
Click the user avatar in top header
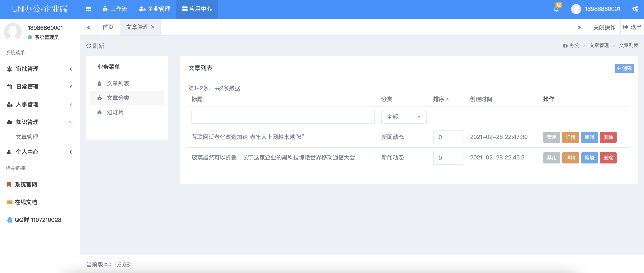pyautogui.click(x=576, y=9)
